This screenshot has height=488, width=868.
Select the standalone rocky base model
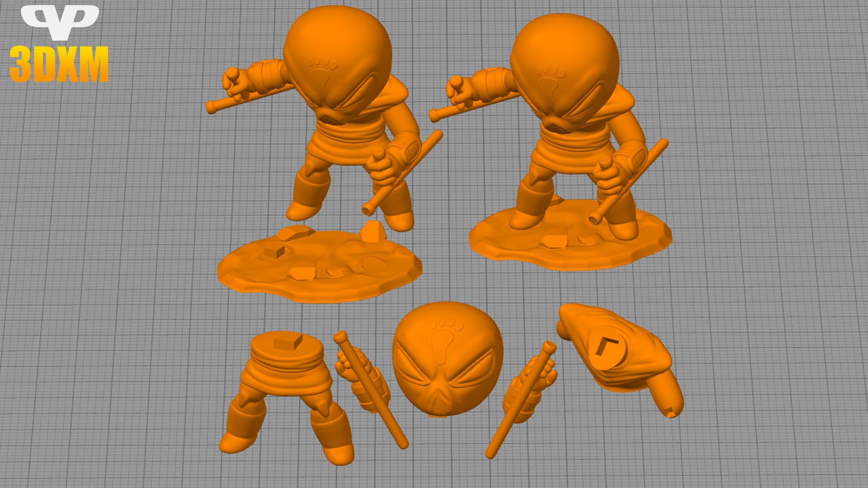pos(320,261)
